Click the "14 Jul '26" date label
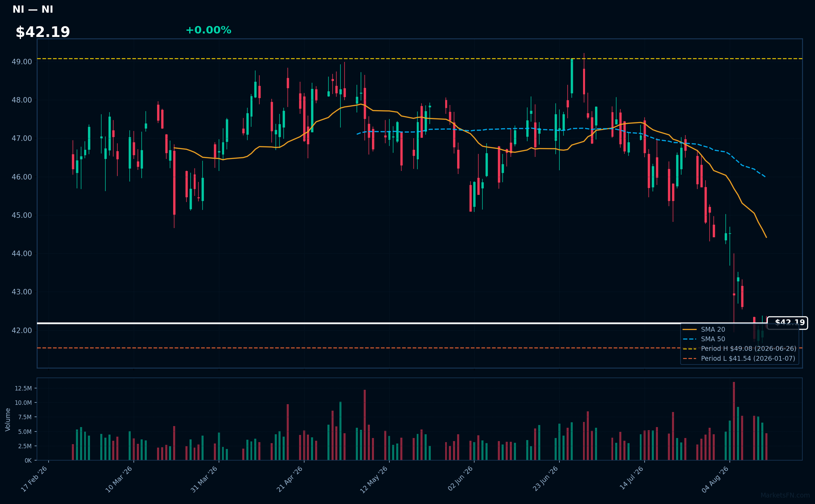Image resolution: width=815 pixels, height=504 pixels. pos(632,478)
